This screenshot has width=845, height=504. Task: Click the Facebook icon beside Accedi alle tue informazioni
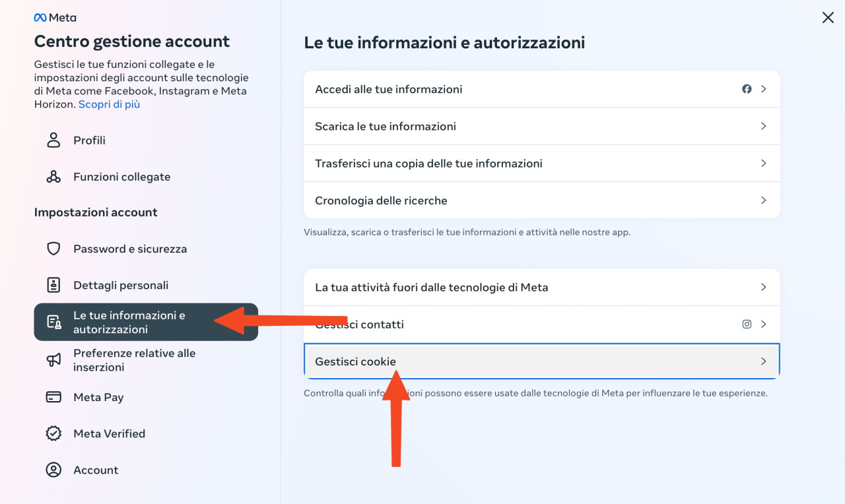747,89
